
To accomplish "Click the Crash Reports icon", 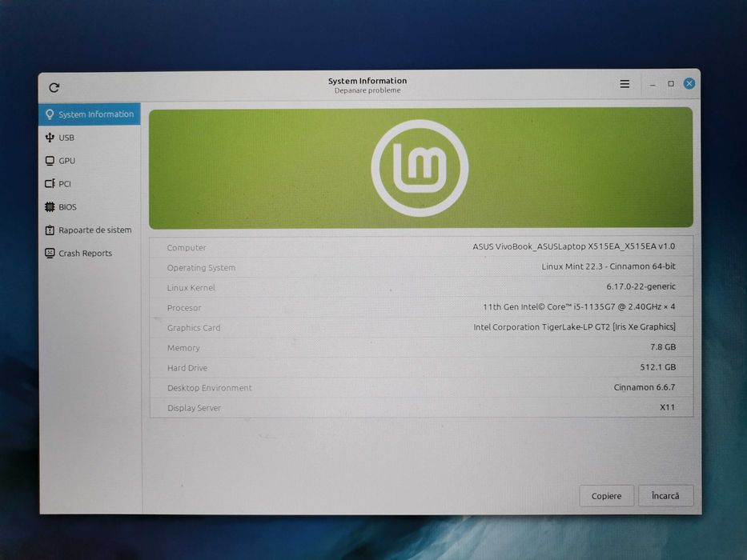I will click(x=50, y=253).
